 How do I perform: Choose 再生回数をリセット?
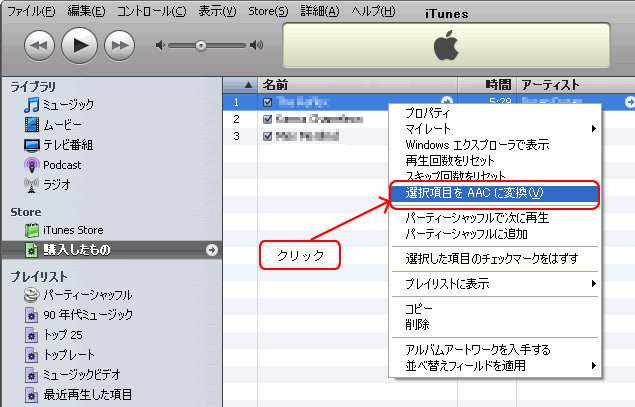pyautogui.click(x=495, y=161)
